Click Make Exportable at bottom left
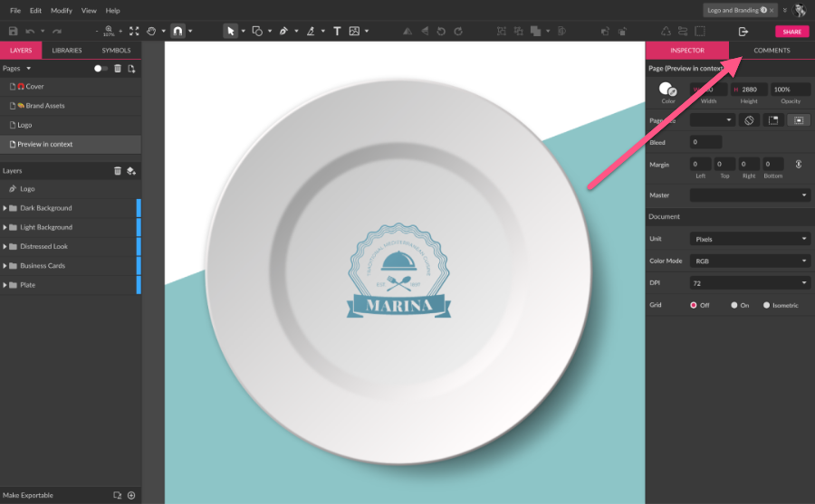Image resolution: width=815 pixels, height=504 pixels. tap(28, 495)
